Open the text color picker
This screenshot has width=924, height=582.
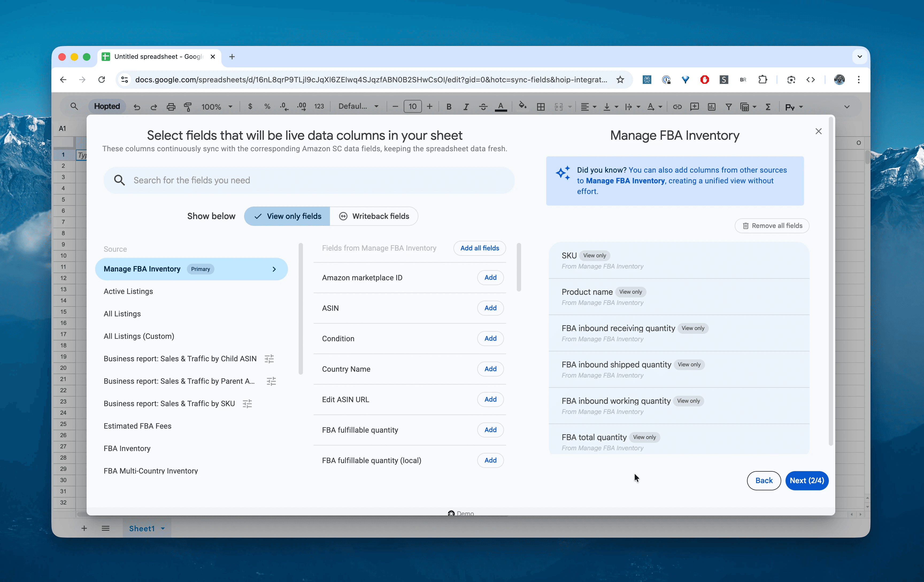501,107
